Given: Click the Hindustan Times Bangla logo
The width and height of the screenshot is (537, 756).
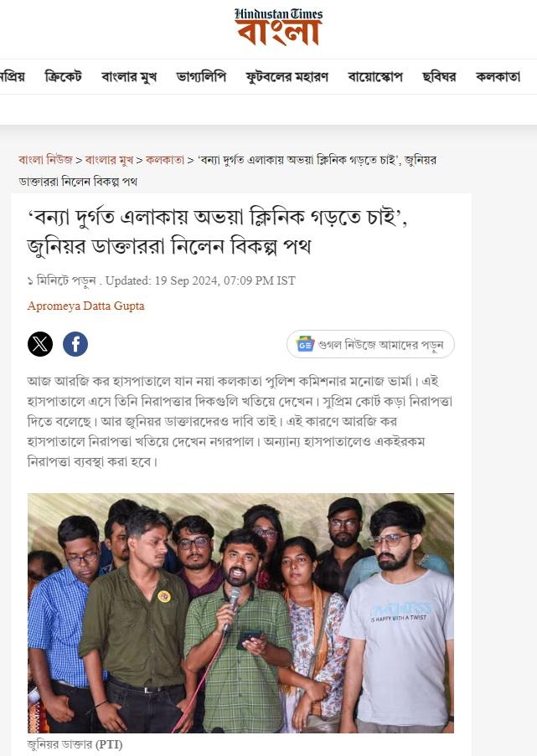Looking at the screenshot, I should pyautogui.click(x=279, y=27).
